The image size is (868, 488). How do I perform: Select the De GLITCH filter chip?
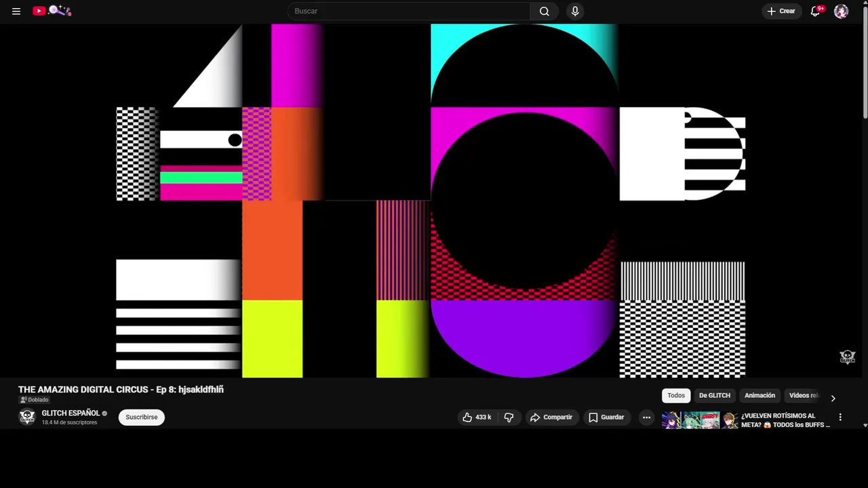point(715,396)
